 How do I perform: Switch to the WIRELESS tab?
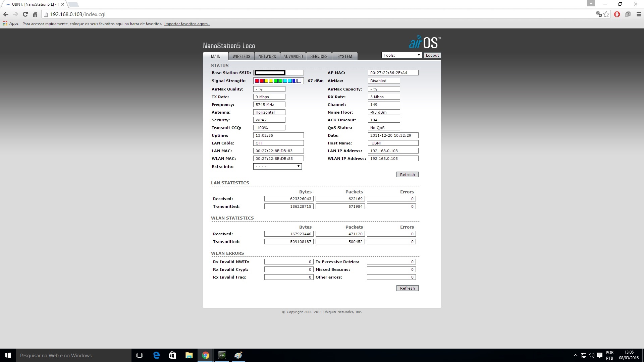pos(241,56)
